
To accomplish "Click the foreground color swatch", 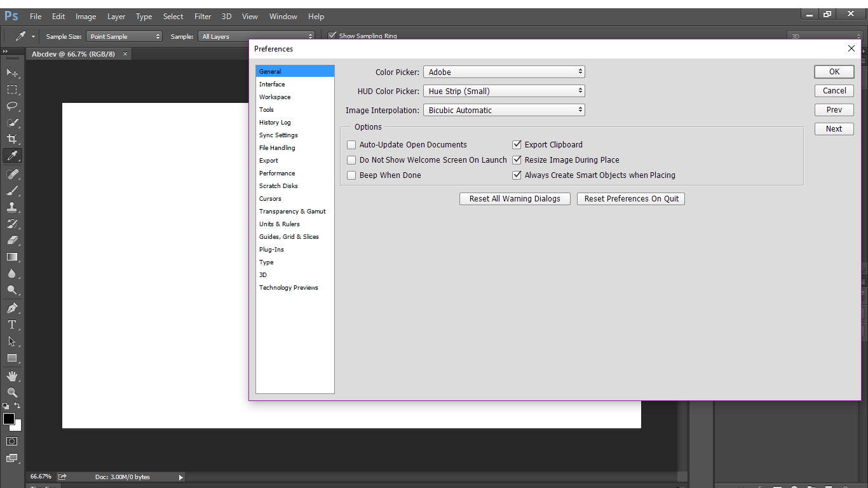I will click(x=9, y=419).
